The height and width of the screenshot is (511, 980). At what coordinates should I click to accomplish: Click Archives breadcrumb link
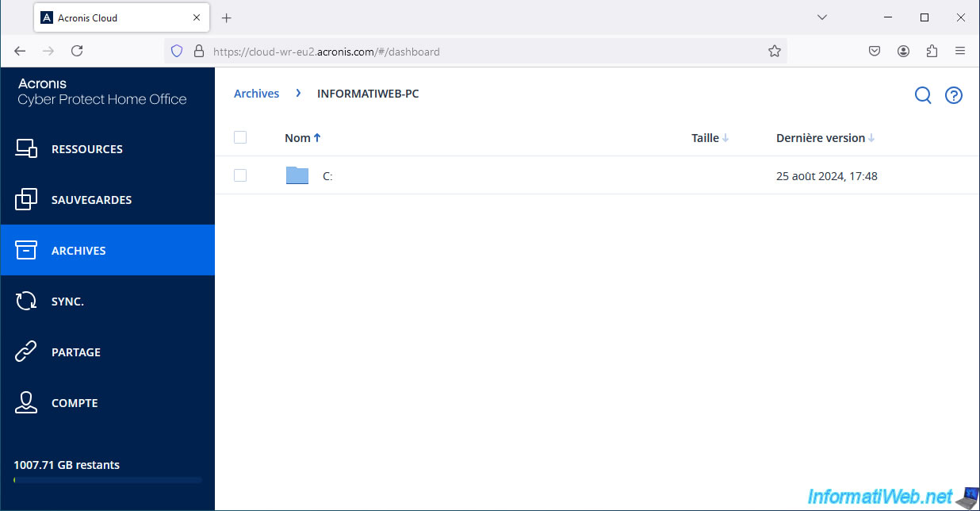(x=256, y=94)
